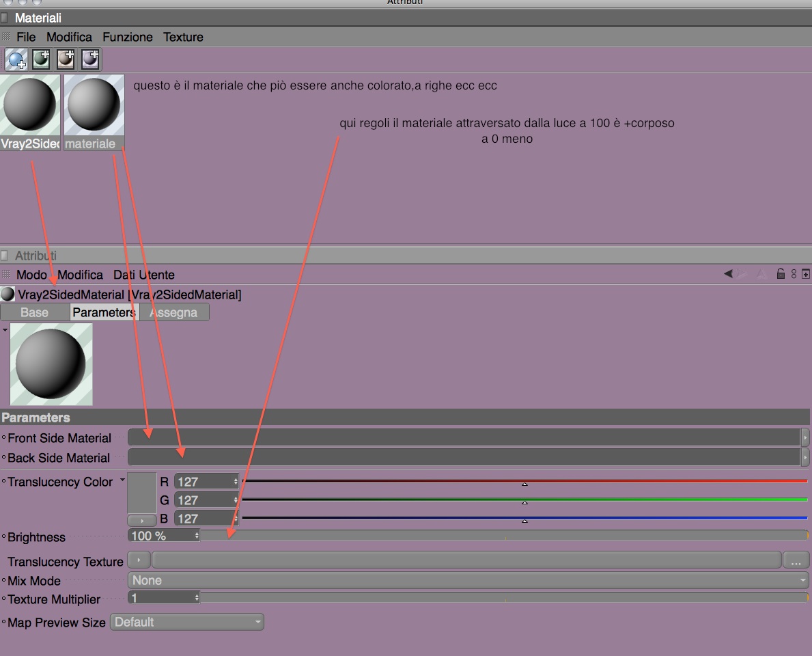Select the 'materiale' material thumbnail

click(x=94, y=113)
